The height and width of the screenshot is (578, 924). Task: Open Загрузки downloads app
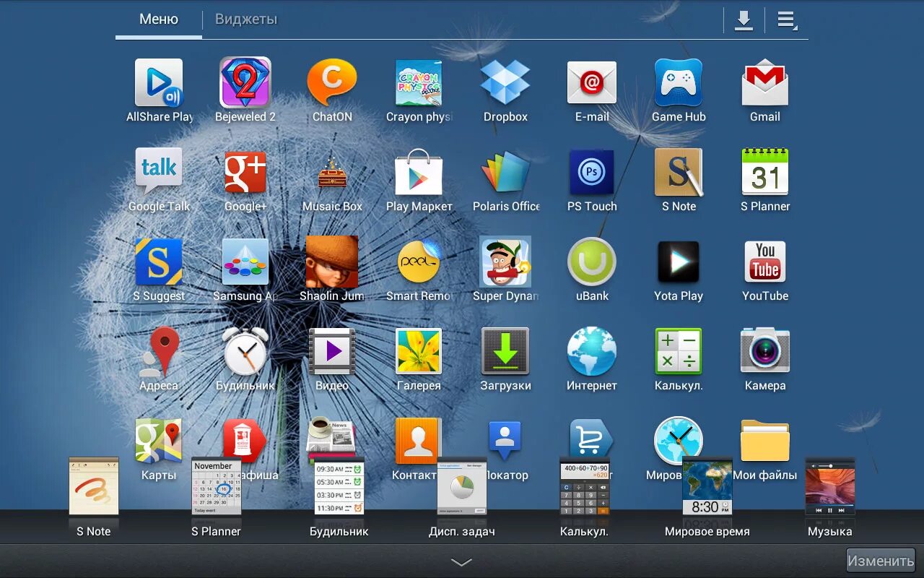pyautogui.click(x=505, y=351)
